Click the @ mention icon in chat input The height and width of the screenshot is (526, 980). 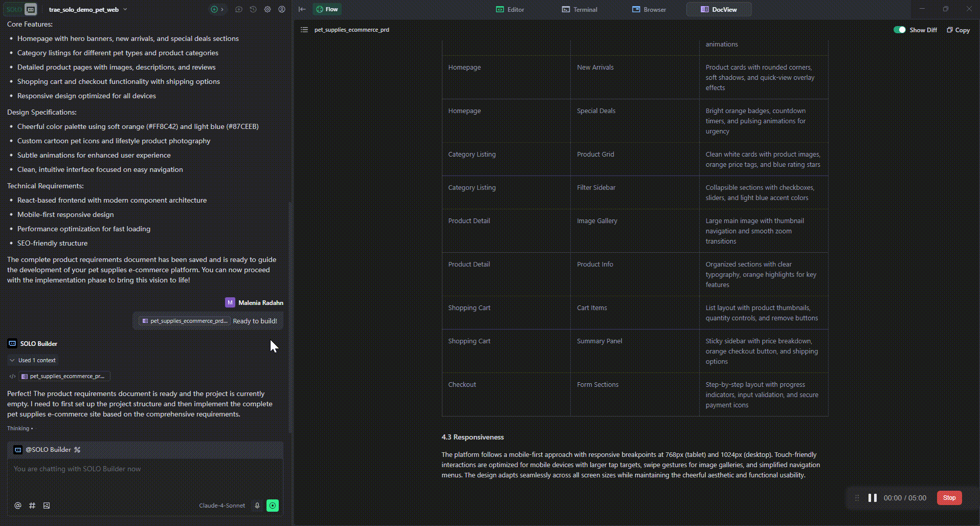tap(18, 506)
